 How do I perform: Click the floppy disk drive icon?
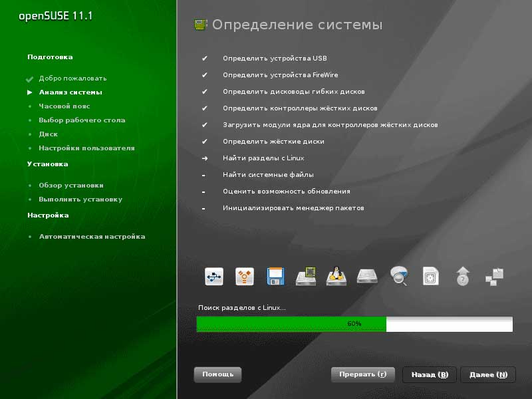[275, 276]
